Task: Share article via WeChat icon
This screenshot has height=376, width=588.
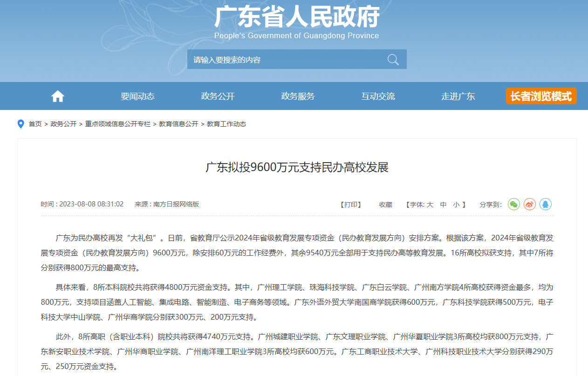Action: coord(514,204)
